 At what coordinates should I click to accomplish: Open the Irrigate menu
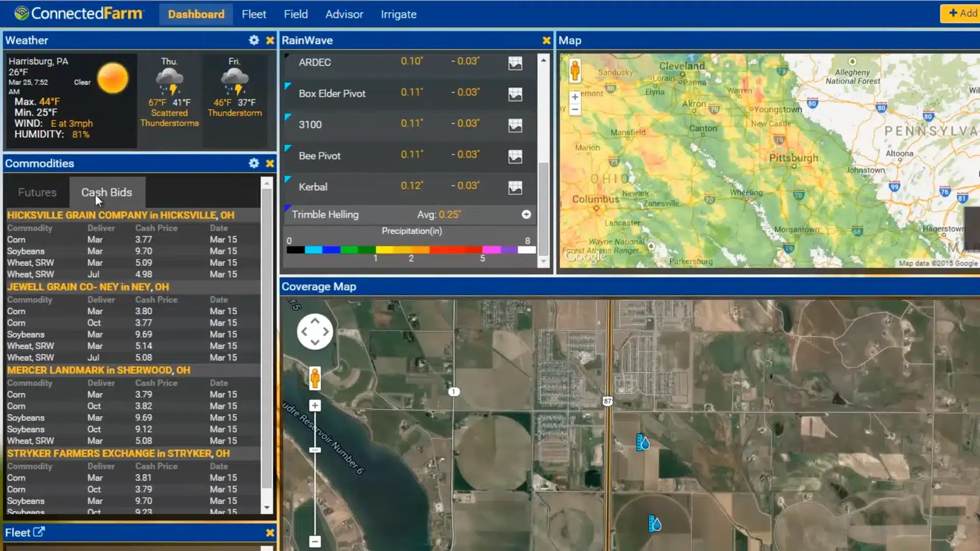(x=399, y=14)
